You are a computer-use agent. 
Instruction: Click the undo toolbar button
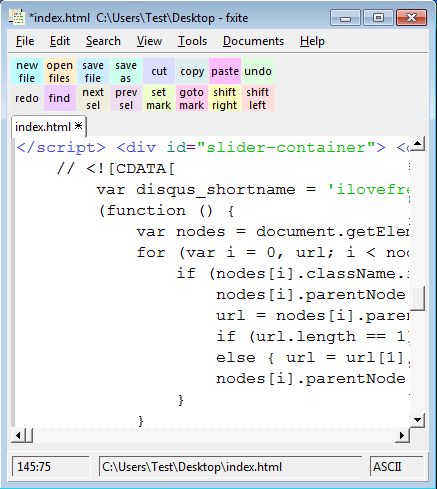click(x=258, y=71)
